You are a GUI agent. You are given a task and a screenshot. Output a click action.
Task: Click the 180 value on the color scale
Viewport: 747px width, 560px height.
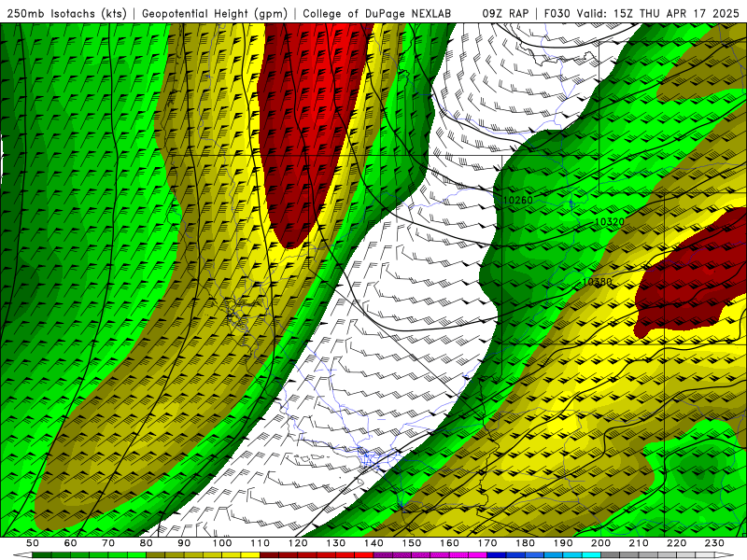point(525,543)
